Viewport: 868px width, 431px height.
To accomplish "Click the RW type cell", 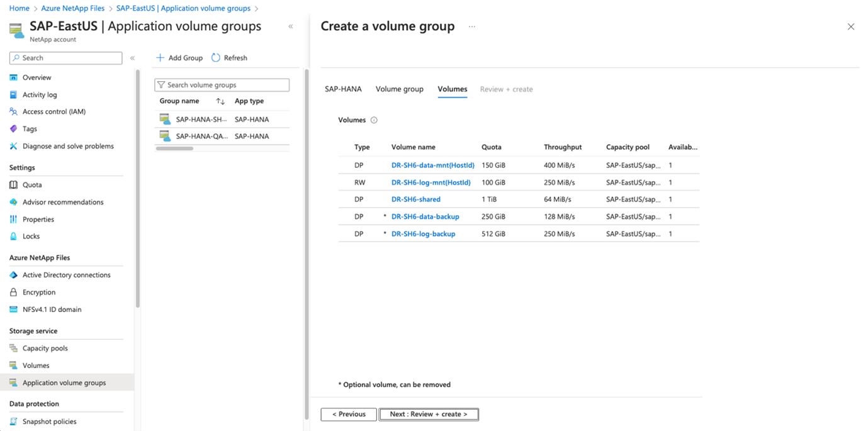I will 360,182.
